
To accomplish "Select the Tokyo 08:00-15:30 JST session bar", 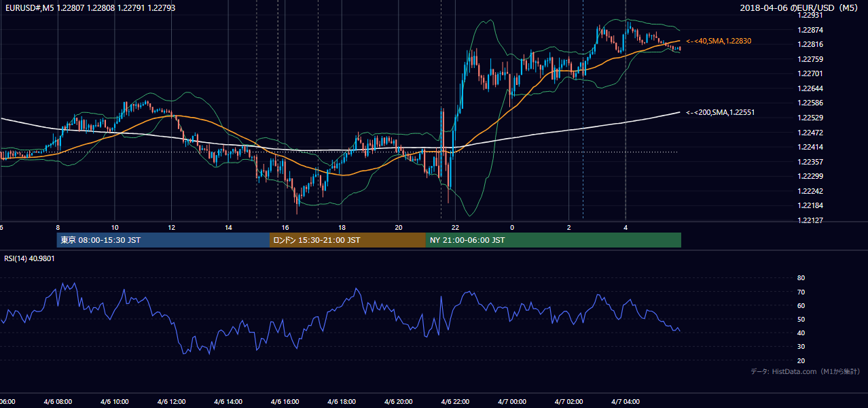I will tap(163, 240).
